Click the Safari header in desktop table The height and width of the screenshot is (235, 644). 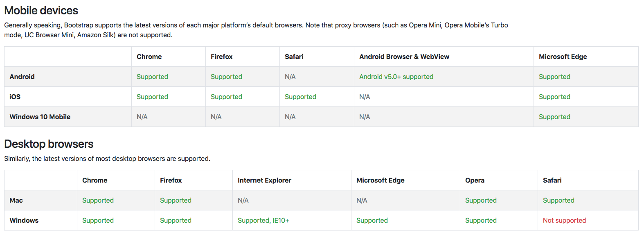click(552, 180)
